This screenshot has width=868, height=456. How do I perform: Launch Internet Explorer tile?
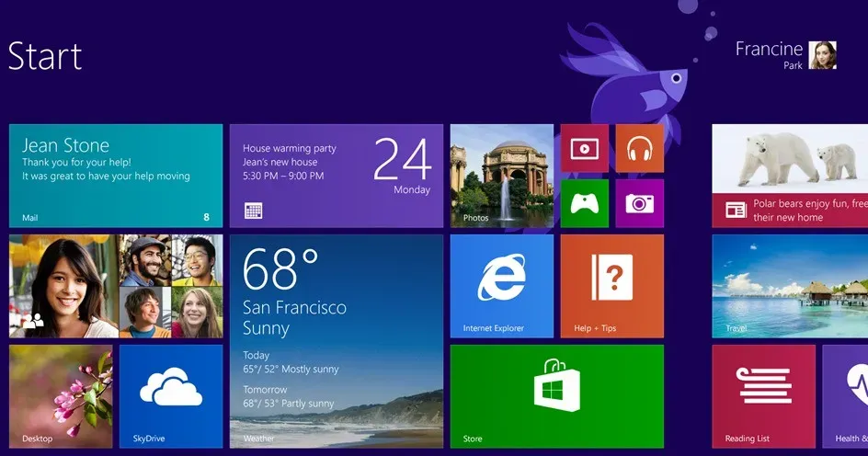(x=501, y=286)
